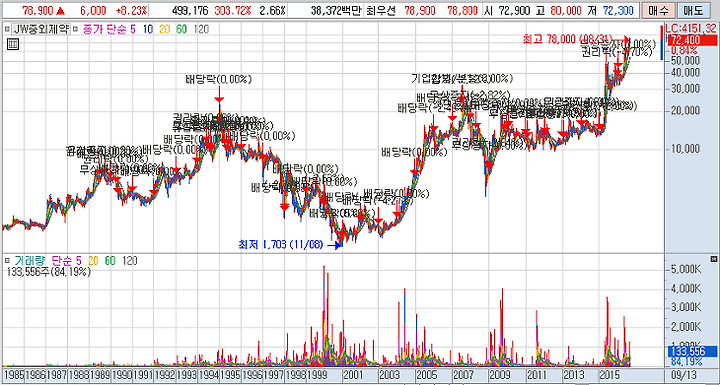Click the price moving average 20 legend
This screenshot has width=720, height=385.
pos(165,30)
